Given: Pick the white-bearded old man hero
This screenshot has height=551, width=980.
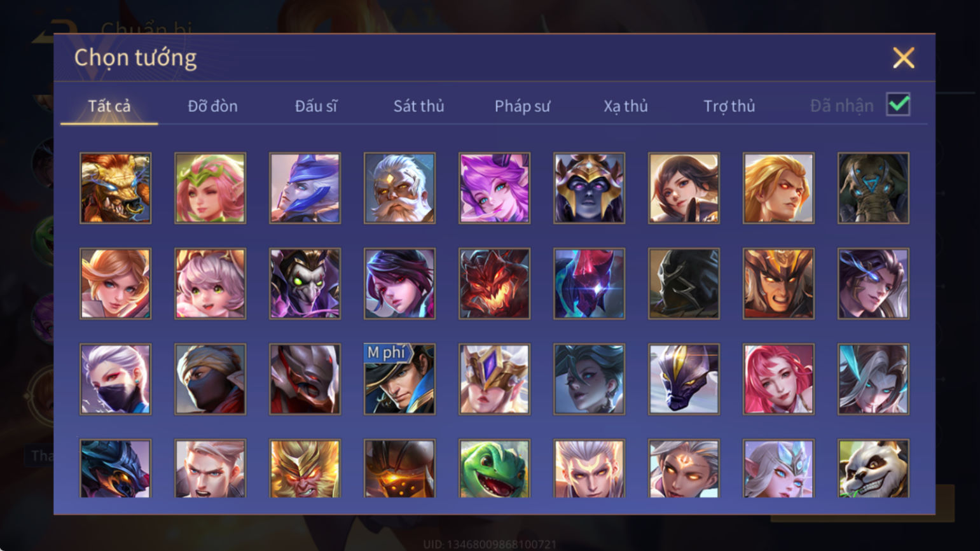Looking at the screenshot, I should [399, 188].
